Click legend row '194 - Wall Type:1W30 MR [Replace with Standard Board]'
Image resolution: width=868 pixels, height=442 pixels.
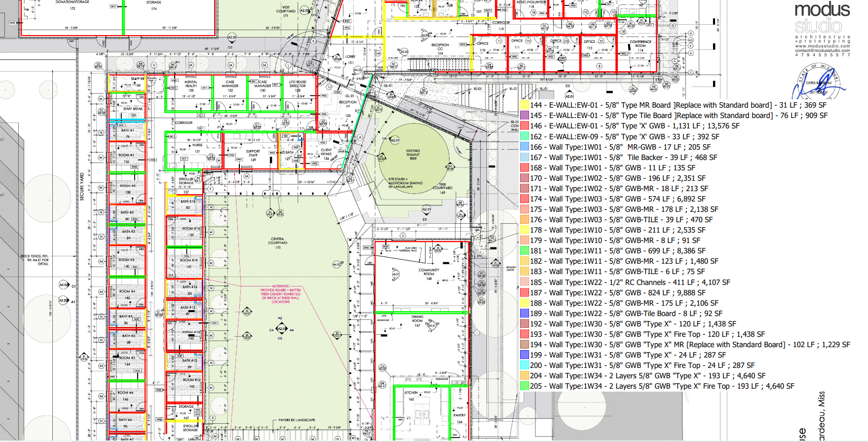point(685,345)
